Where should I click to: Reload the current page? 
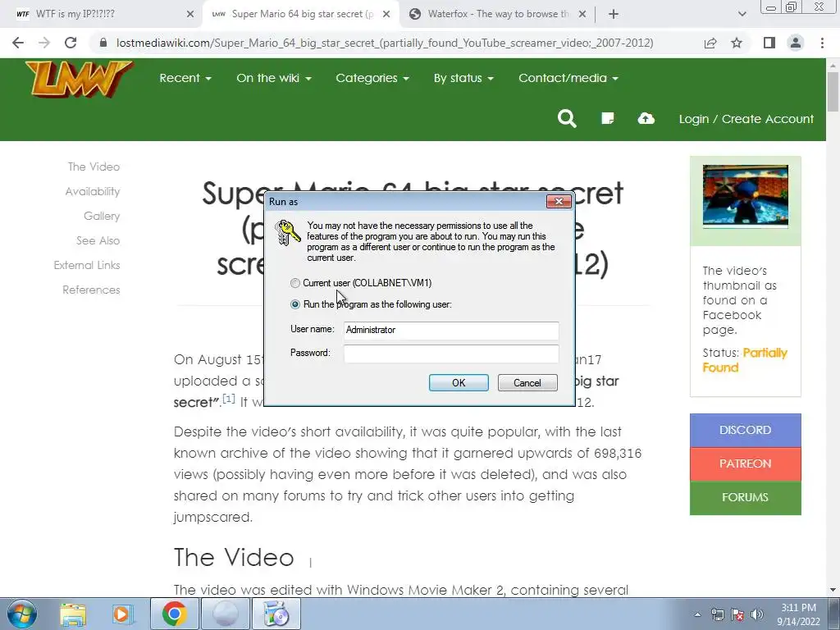71,43
